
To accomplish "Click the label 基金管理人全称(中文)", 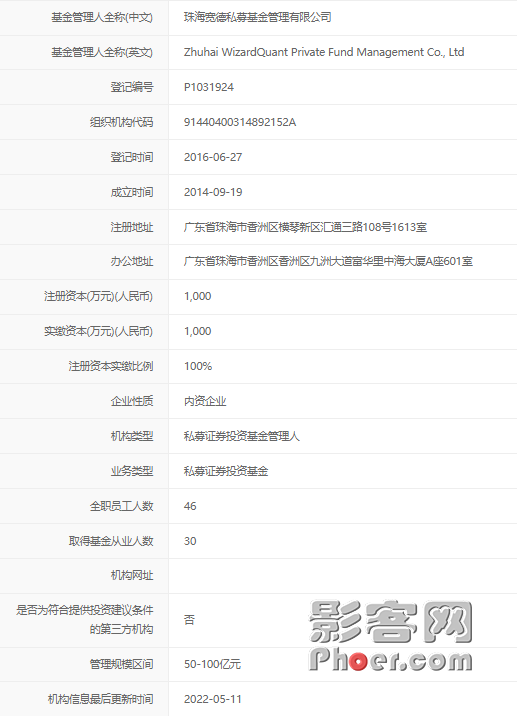I will pyautogui.click(x=102, y=17).
